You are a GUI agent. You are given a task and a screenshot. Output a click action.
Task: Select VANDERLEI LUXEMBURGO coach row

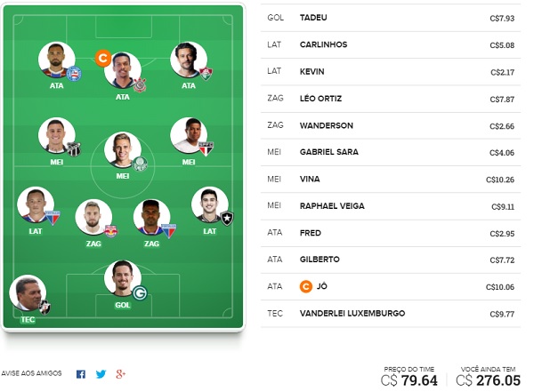coord(391,314)
